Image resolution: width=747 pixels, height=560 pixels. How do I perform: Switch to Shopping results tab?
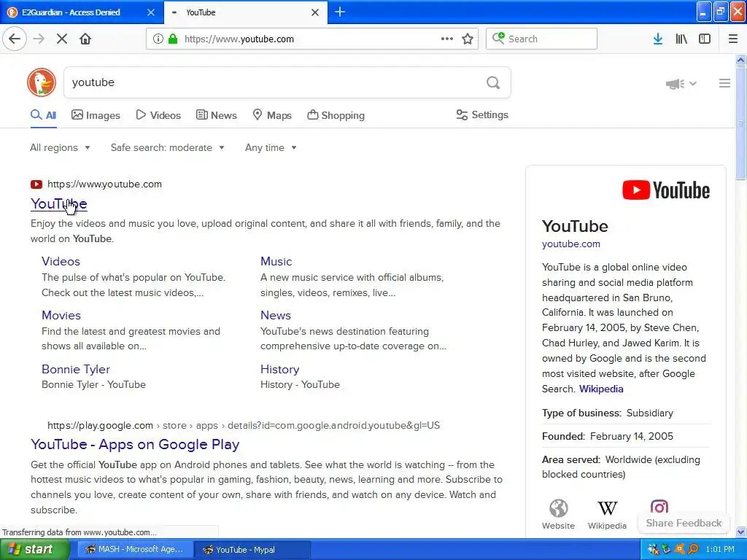(336, 115)
